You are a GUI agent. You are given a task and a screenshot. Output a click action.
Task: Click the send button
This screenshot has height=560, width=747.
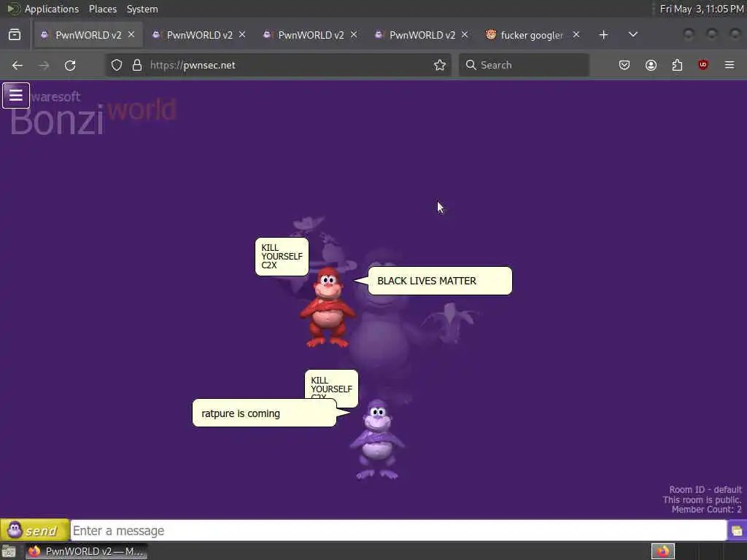35,530
